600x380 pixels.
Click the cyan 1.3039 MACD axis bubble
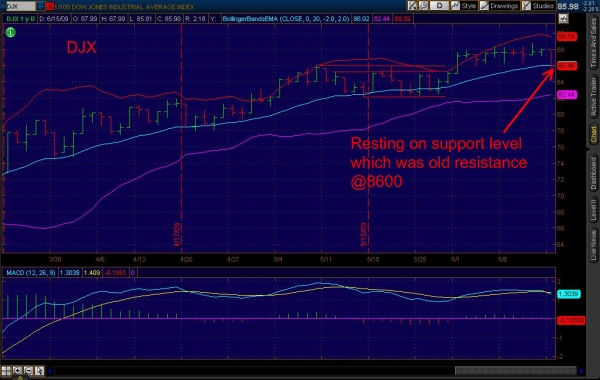569,294
